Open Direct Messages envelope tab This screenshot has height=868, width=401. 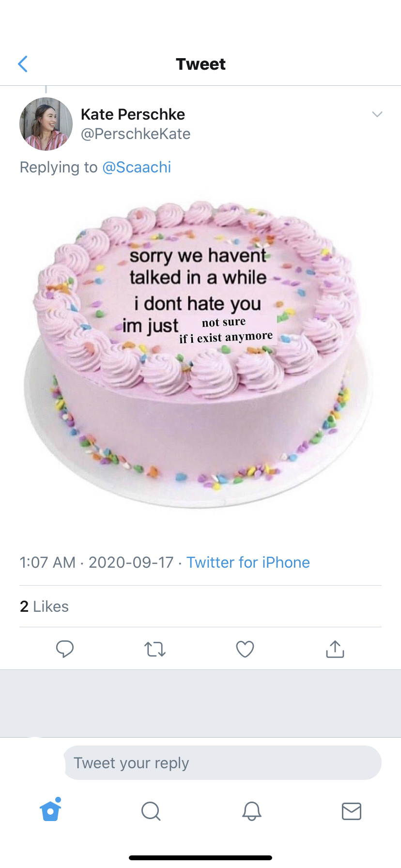[x=352, y=811]
